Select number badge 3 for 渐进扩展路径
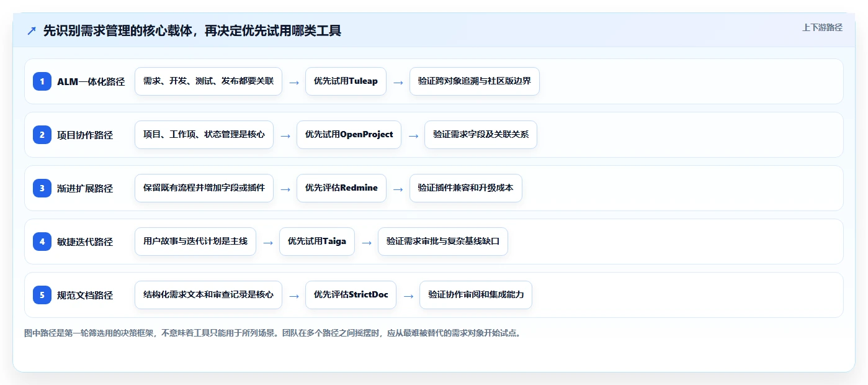 tap(42, 188)
